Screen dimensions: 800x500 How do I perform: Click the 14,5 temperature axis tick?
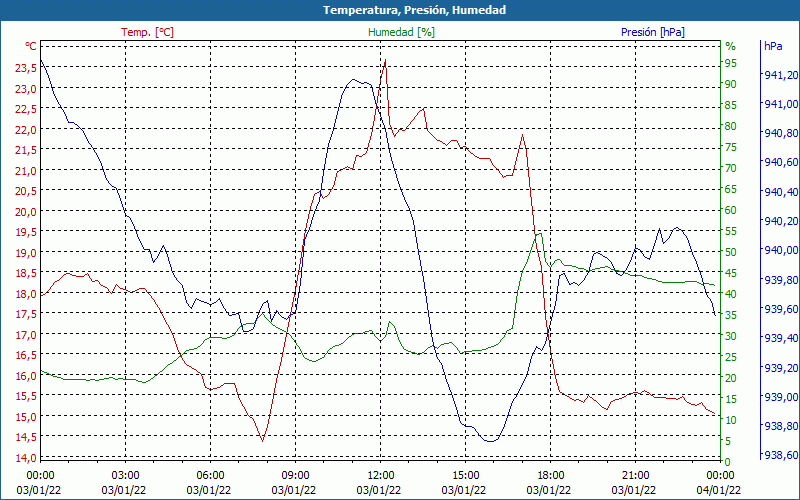26,437
